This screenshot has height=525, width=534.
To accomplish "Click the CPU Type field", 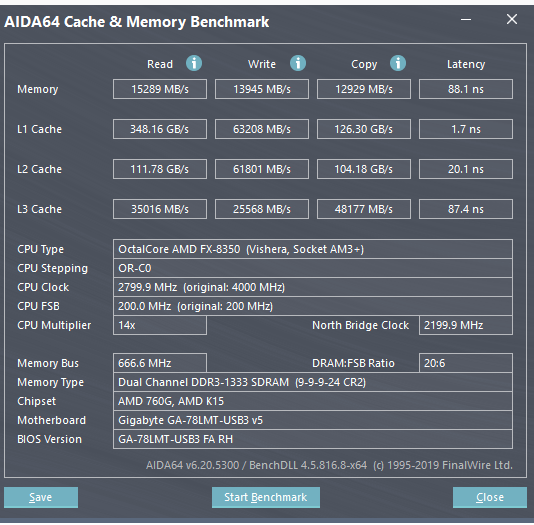I will tap(313, 249).
